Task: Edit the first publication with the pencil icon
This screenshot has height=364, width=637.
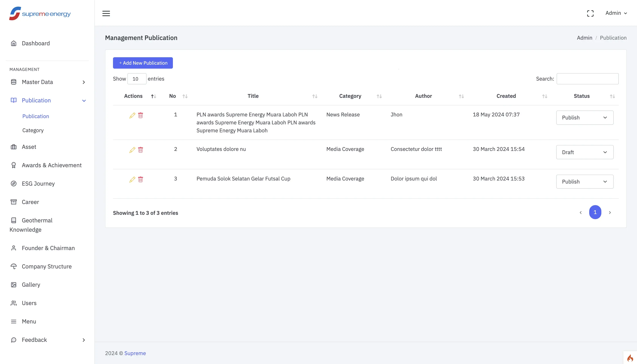Action: click(x=132, y=115)
